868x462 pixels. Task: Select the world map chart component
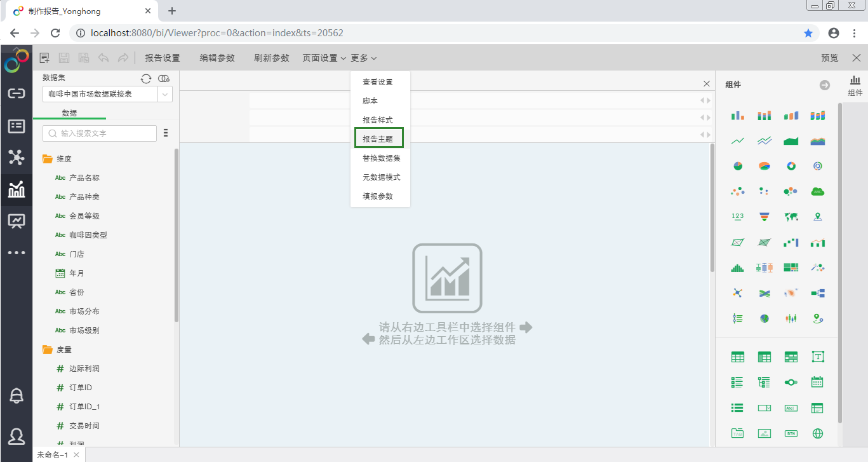(x=791, y=217)
